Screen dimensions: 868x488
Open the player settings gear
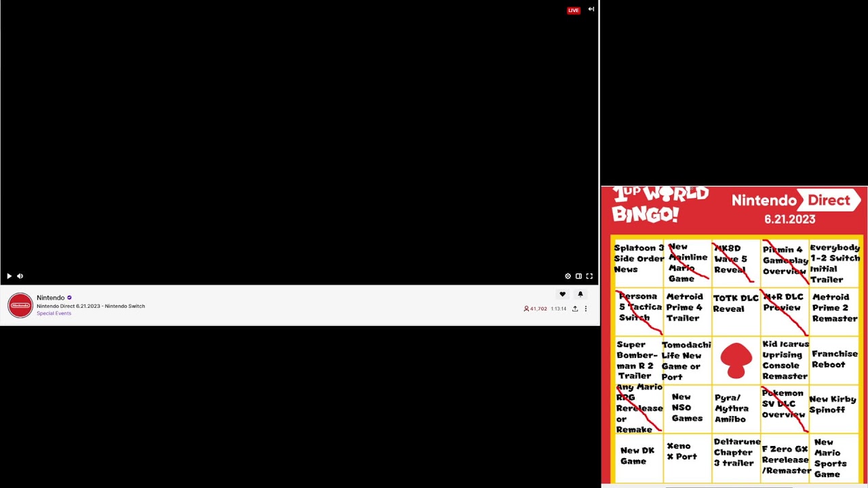568,276
